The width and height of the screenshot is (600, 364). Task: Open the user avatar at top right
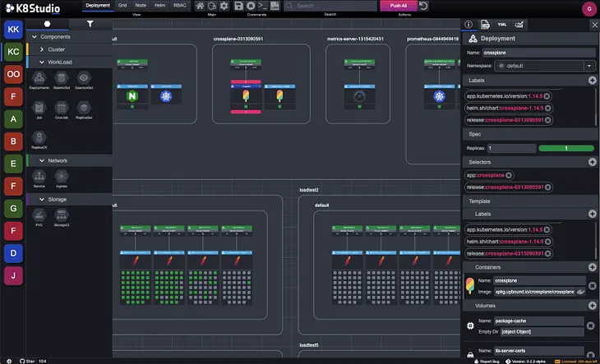click(x=588, y=9)
